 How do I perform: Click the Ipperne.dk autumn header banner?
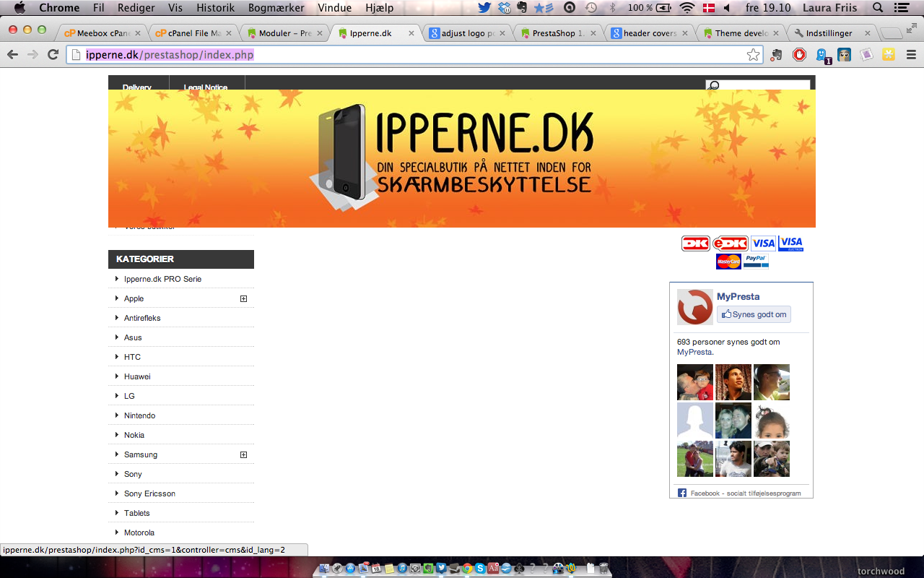462,158
